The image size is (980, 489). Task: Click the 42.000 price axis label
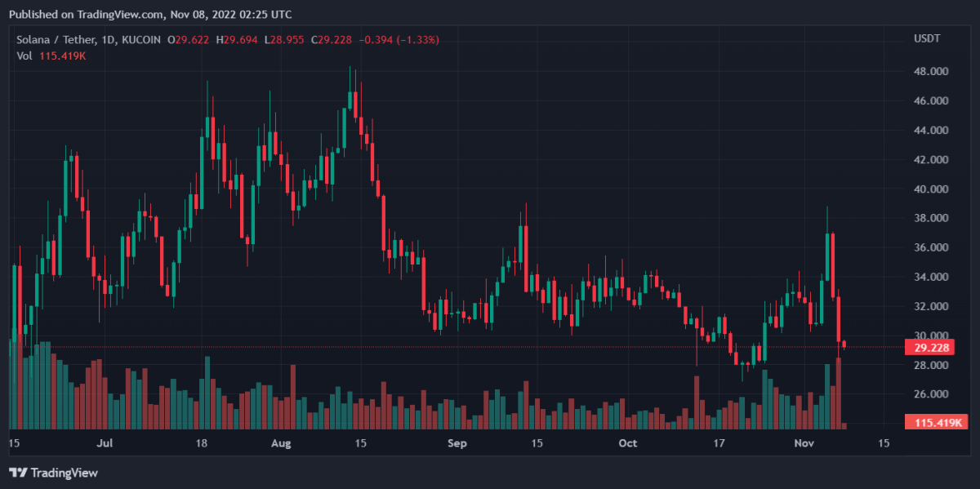(x=931, y=159)
